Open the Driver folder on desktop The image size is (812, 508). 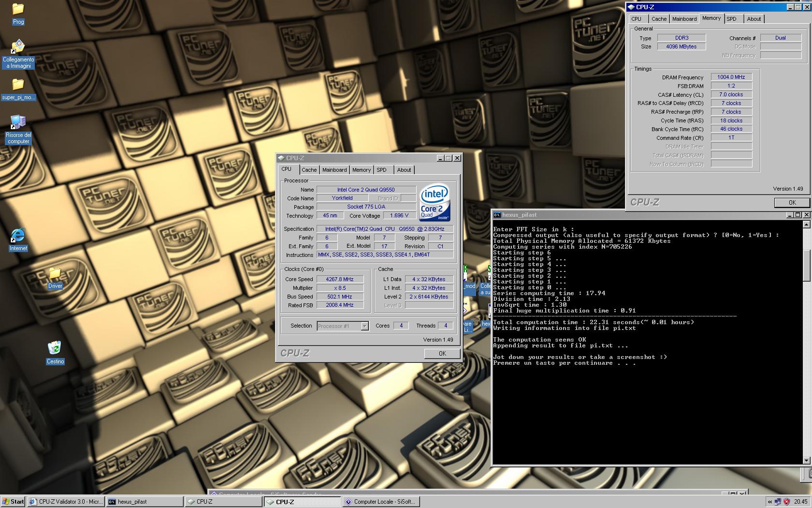pyautogui.click(x=55, y=273)
